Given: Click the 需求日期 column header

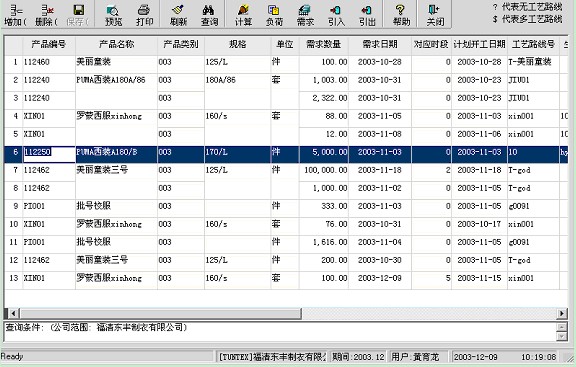Looking at the screenshot, I should [380, 45].
